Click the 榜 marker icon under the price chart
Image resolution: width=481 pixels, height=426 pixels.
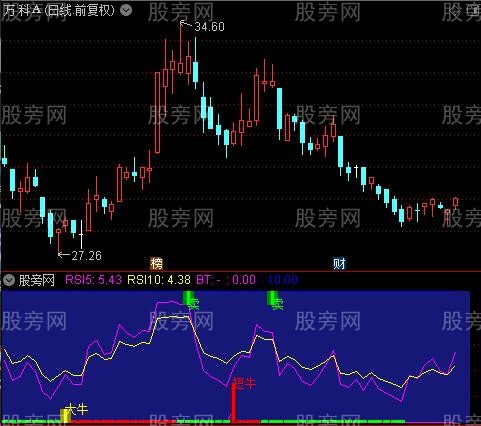156,264
